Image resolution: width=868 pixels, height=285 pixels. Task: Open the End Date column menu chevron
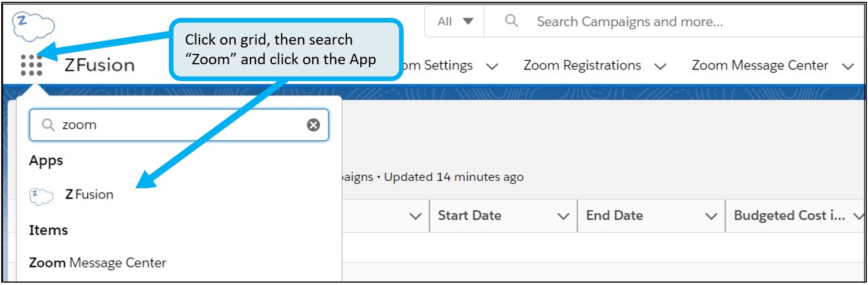coord(711,216)
